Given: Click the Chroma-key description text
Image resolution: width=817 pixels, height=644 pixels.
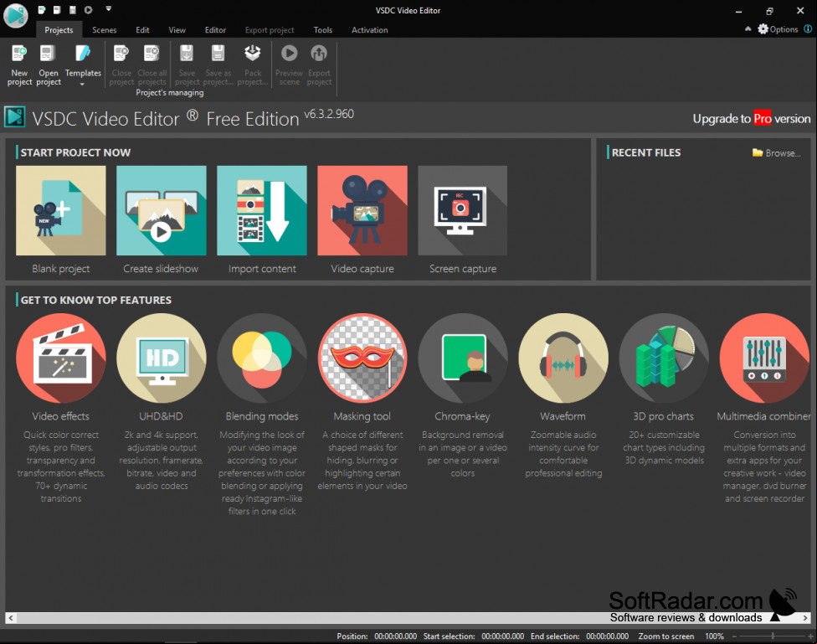Looking at the screenshot, I should (463, 454).
